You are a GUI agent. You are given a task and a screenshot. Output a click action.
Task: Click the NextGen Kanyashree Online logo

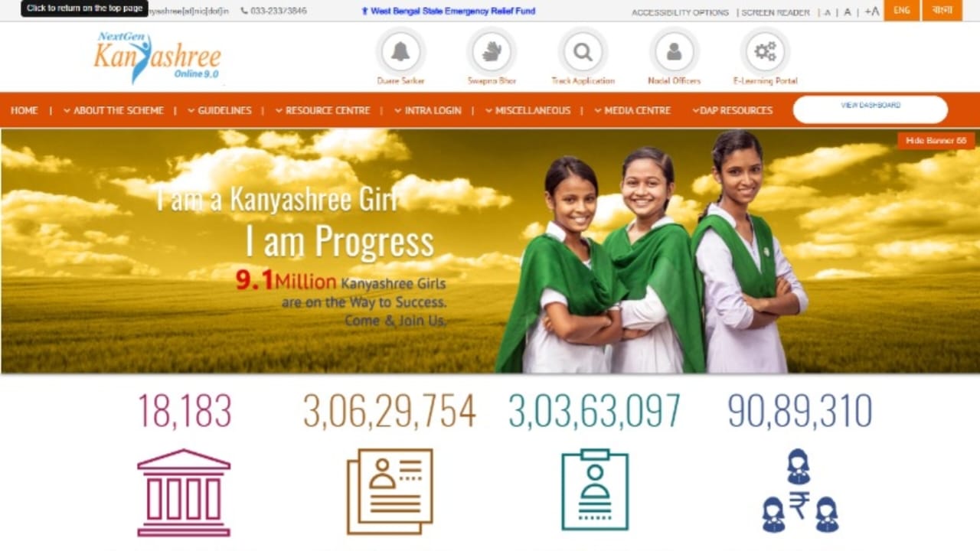[x=158, y=57]
